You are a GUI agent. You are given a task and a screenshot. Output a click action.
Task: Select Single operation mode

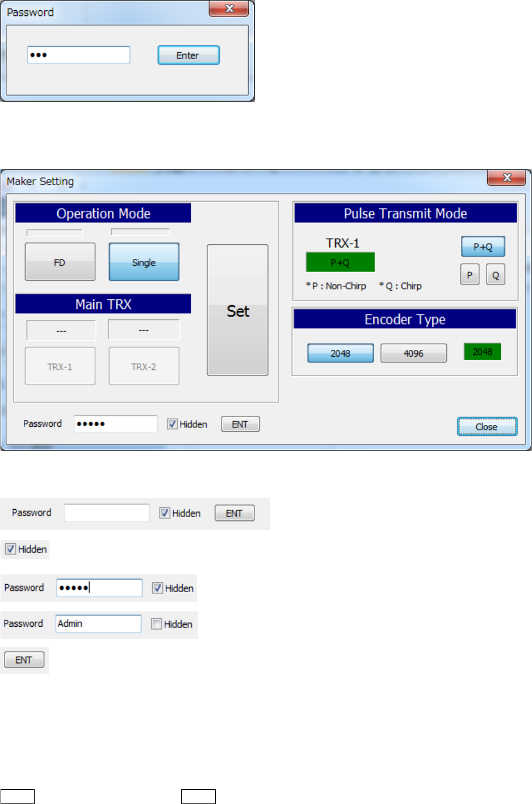[x=144, y=262]
